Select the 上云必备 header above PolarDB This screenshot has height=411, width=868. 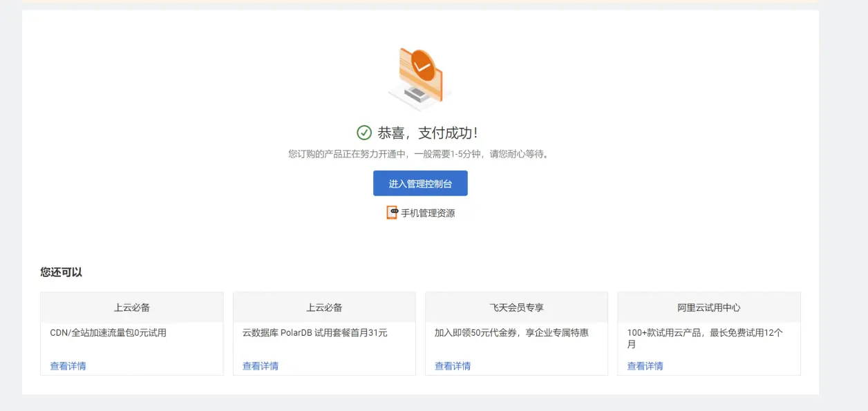click(x=324, y=307)
